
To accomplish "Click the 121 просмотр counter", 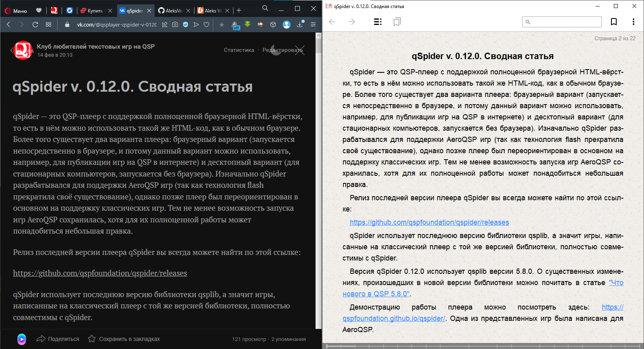I will point(249,339).
